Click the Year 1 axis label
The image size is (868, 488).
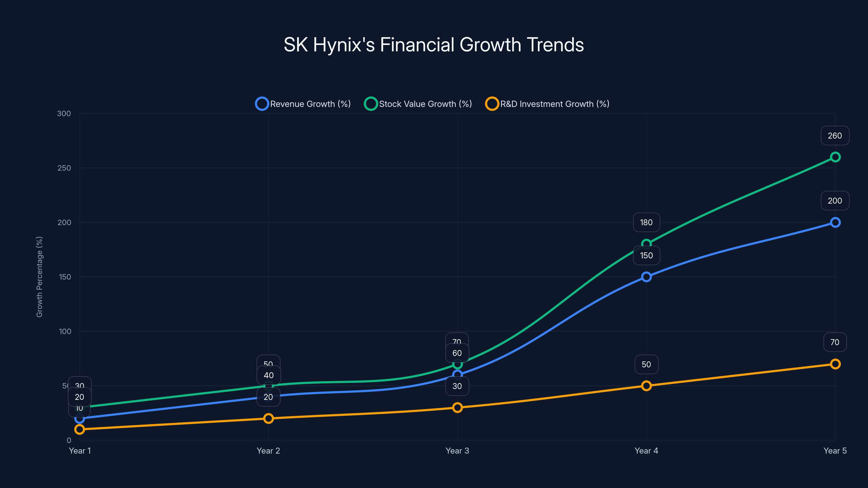[x=79, y=451]
